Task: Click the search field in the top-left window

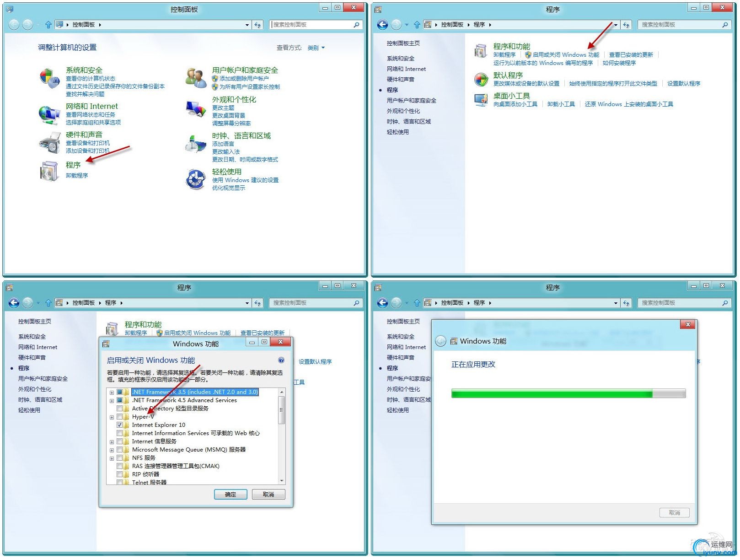Action: pos(312,25)
